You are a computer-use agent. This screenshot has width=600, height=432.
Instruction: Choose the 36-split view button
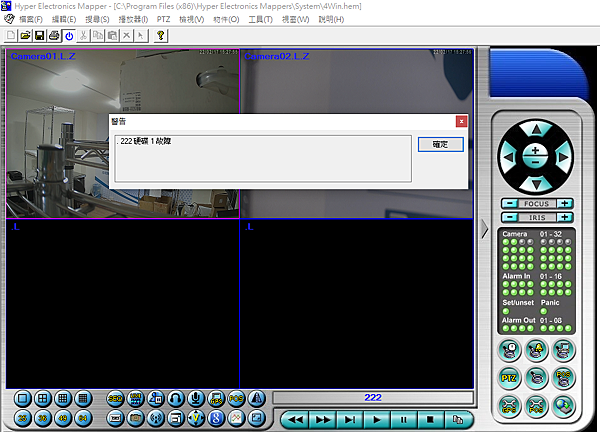coord(43,418)
